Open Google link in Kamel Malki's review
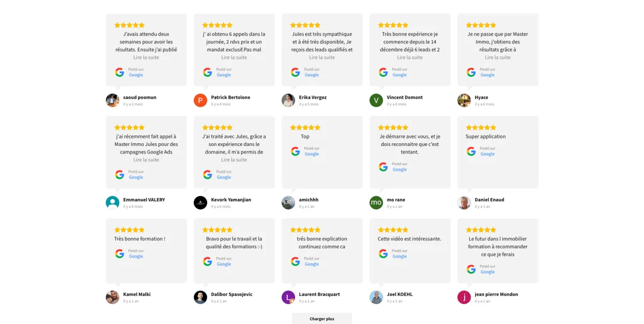 click(x=136, y=256)
